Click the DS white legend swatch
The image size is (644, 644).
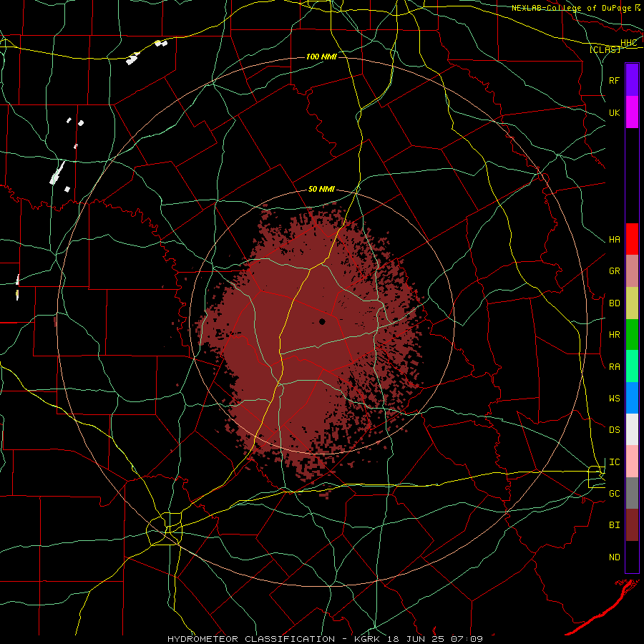coord(632,429)
